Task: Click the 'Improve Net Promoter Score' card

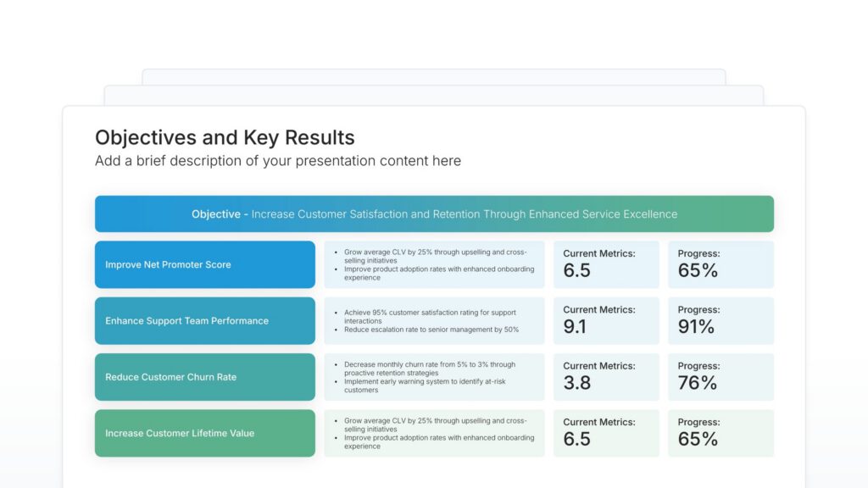Action: (204, 264)
